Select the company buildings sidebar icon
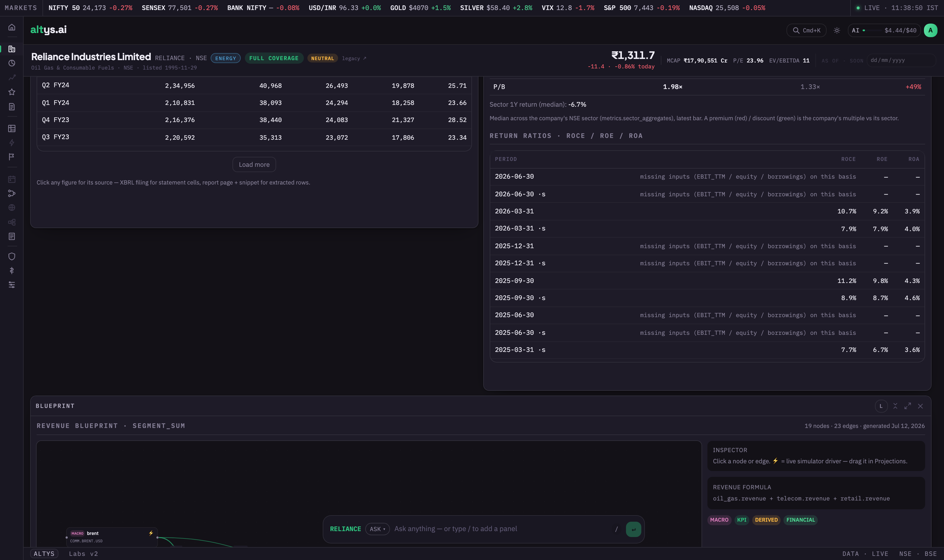 (x=12, y=49)
